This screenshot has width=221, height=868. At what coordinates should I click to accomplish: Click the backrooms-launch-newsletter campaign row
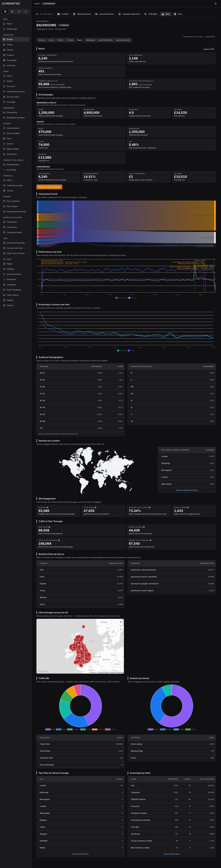click(x=171, y=577)
